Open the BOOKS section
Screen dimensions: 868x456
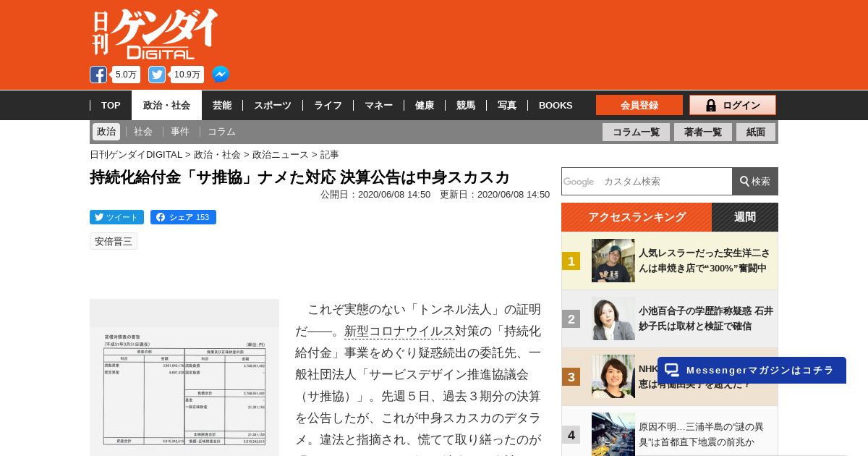[x=556, y=105]
